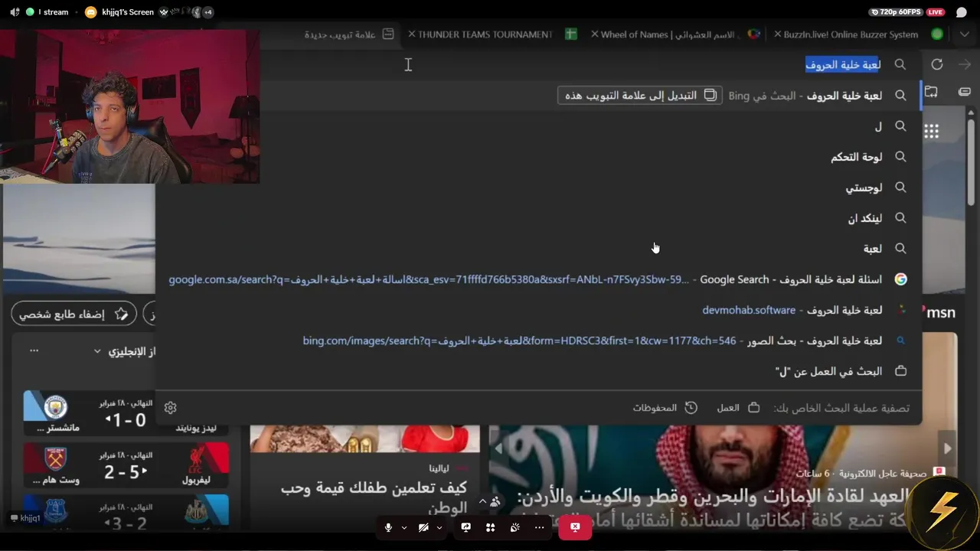The height and width of the screenshot is (551, 980).
Task: Open article كيف تعلمين طفلك قيمة وحب الوطن
Action: [374, 497]
